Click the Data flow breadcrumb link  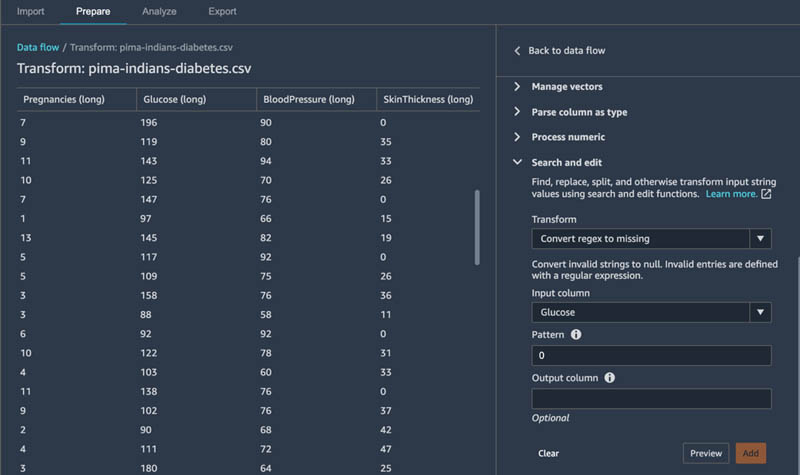38,47
